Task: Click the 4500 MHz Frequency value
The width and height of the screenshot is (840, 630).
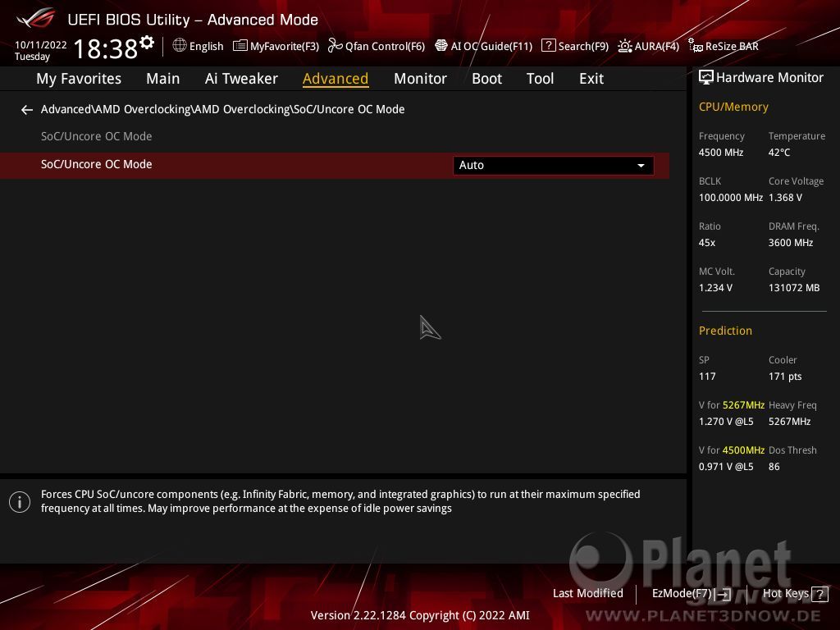Action: 720,153
